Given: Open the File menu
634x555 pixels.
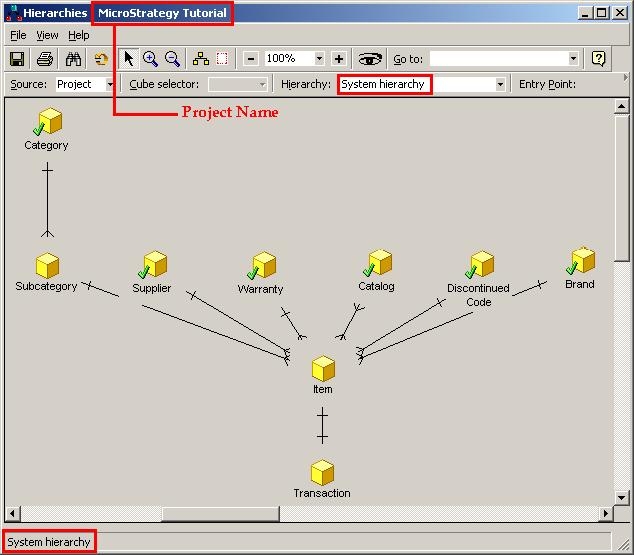Looking at the screenshot, I should [18, 36].
